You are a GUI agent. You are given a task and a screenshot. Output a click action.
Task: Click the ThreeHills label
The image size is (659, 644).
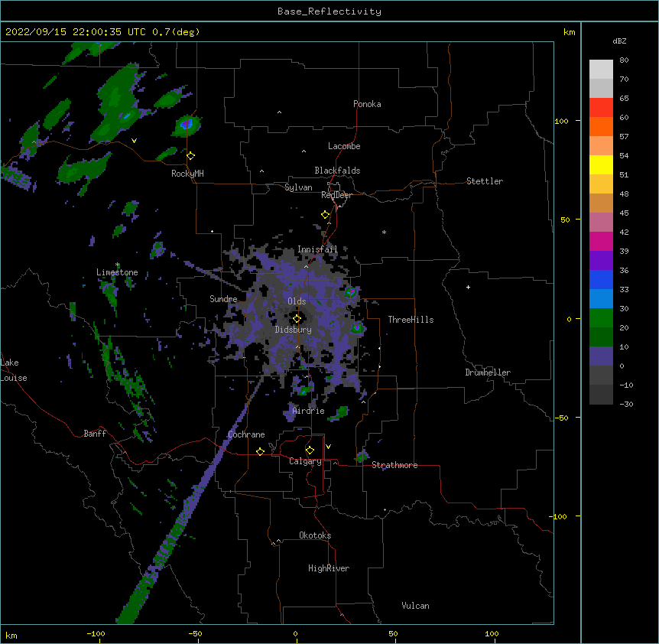(411, 320)
